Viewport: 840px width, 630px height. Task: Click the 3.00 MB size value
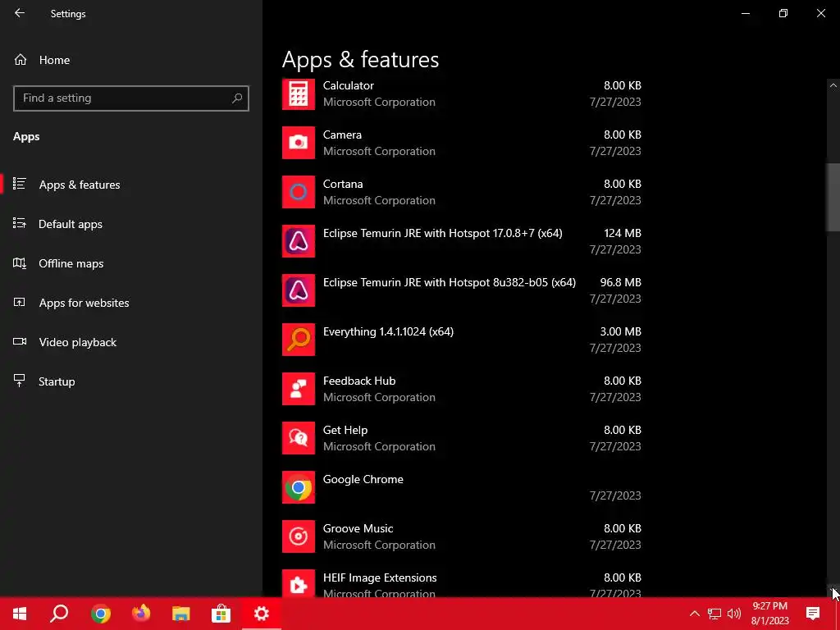click(620, 331)
